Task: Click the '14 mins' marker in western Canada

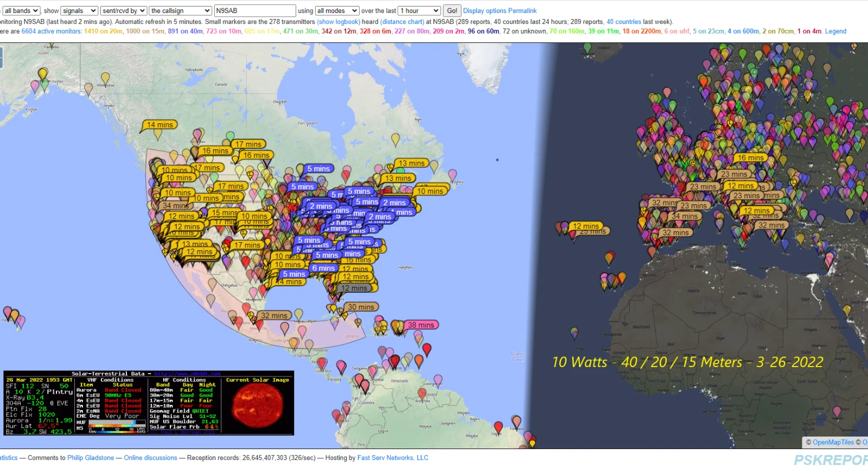Action: pos(160,125)
